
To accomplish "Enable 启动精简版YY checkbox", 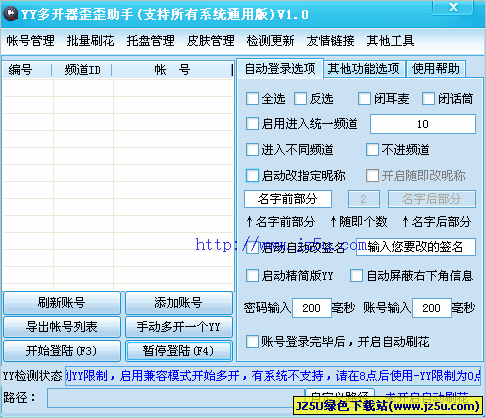I will tap(252, 276).
